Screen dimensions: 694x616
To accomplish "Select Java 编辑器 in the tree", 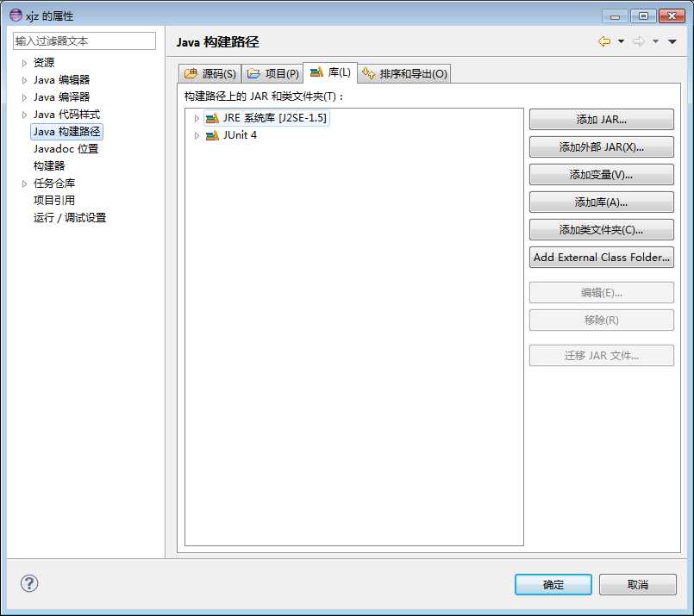I will (61, 80).
